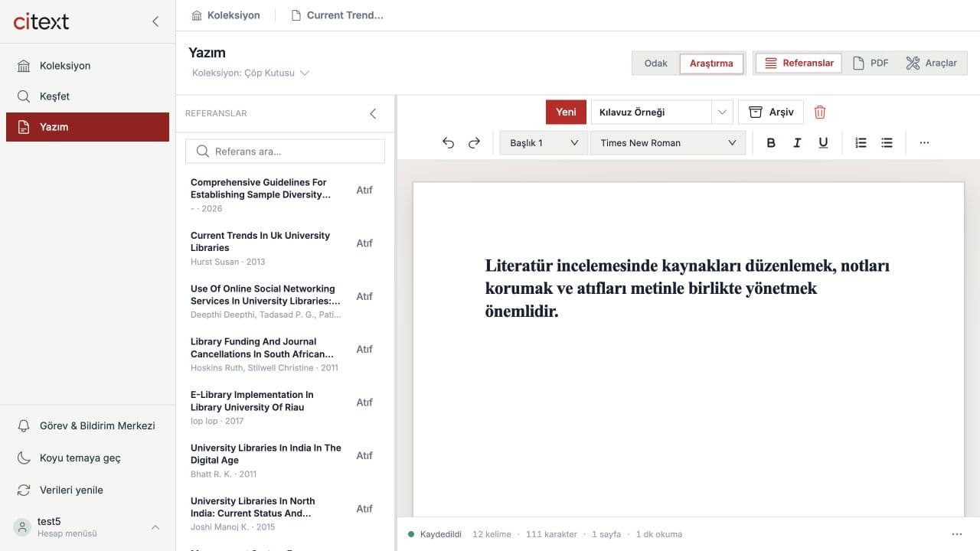Image resolution: width=980 pixels, height=551 pixels.
Task: Open the Times New Roman font dropdown
Action: point(668,143)
